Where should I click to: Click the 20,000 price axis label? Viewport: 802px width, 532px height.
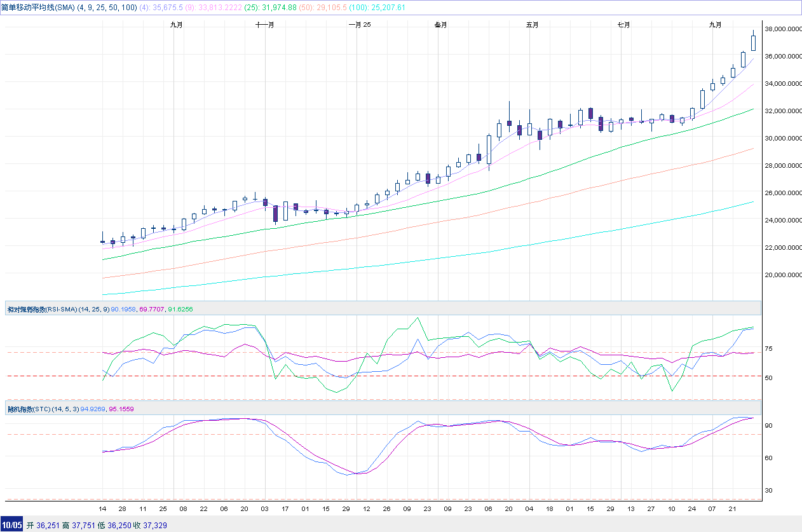pyautogui.click(x=781, y=275)
